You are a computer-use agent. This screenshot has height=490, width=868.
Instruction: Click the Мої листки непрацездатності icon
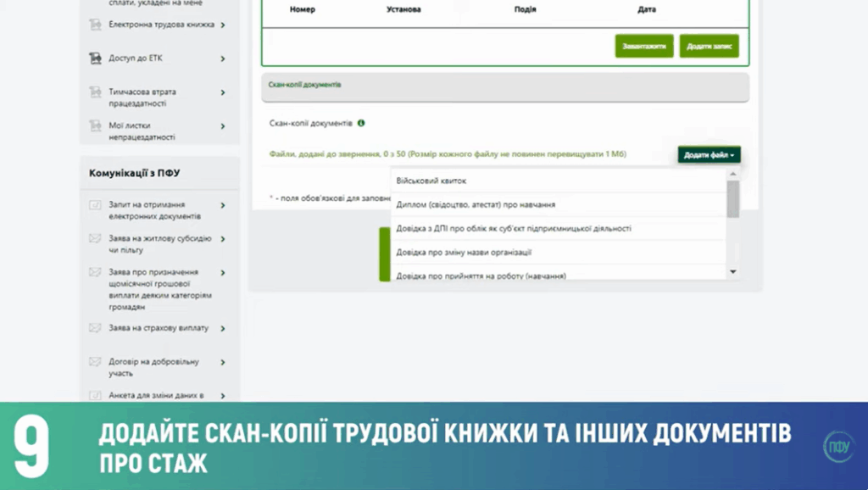coord(95,126)
